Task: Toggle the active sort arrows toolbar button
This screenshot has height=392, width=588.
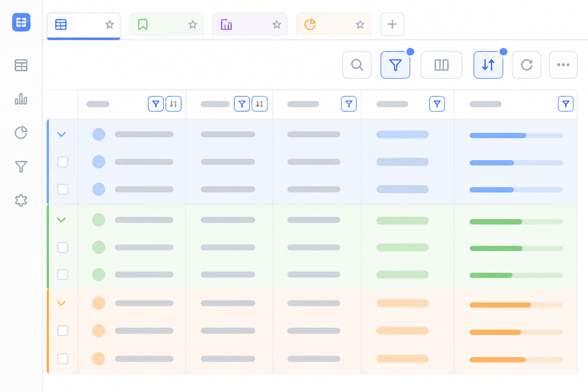Action: [488, 65]
